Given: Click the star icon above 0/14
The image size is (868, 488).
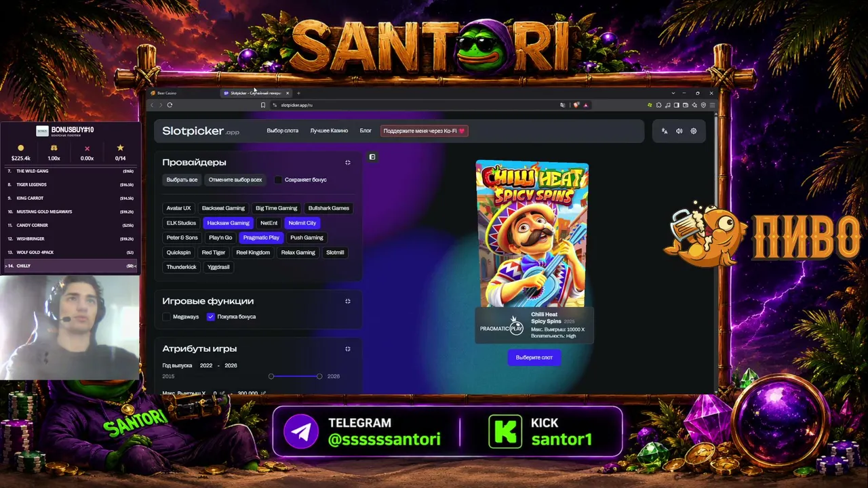Looking at the screenshot, I should (x=120, y=148).
